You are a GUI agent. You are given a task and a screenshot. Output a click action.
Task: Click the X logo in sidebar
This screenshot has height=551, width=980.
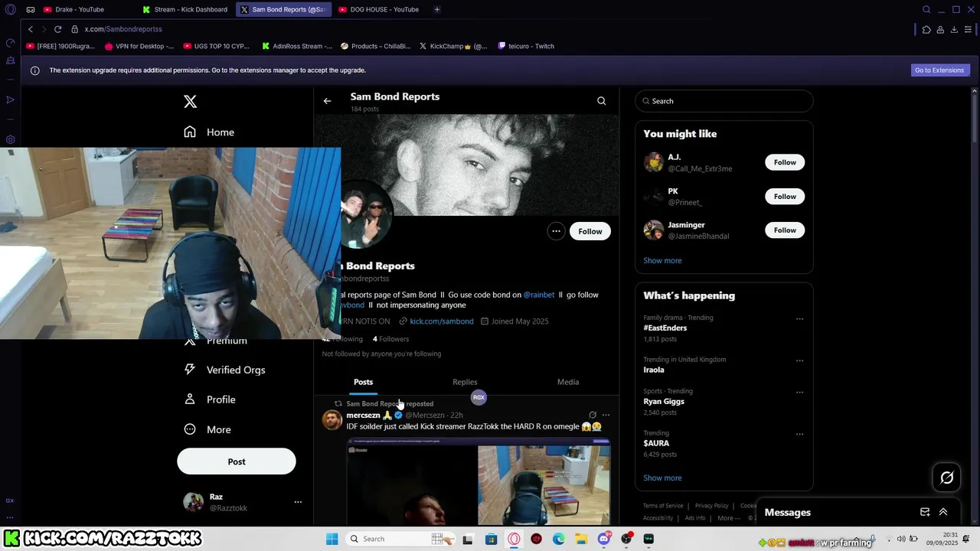[x=191, y=101]
